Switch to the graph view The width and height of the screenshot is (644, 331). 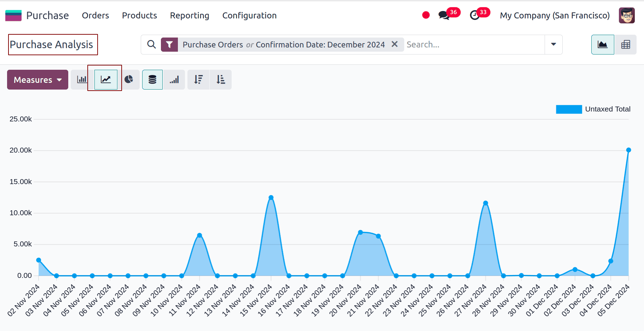603,45
